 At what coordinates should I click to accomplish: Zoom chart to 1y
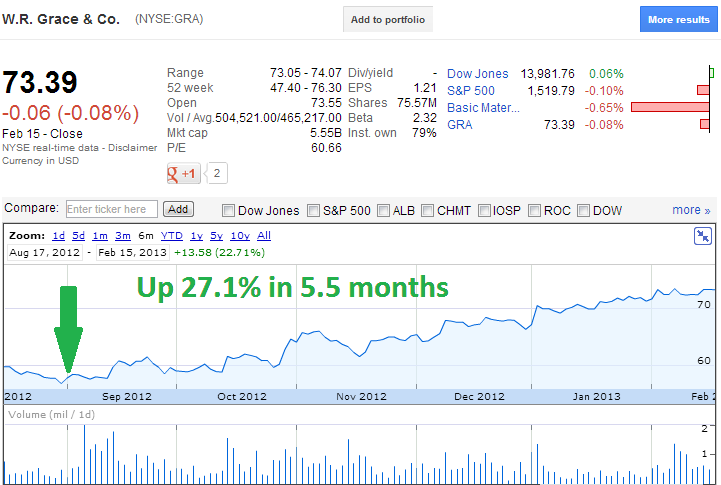click(196, 236)
